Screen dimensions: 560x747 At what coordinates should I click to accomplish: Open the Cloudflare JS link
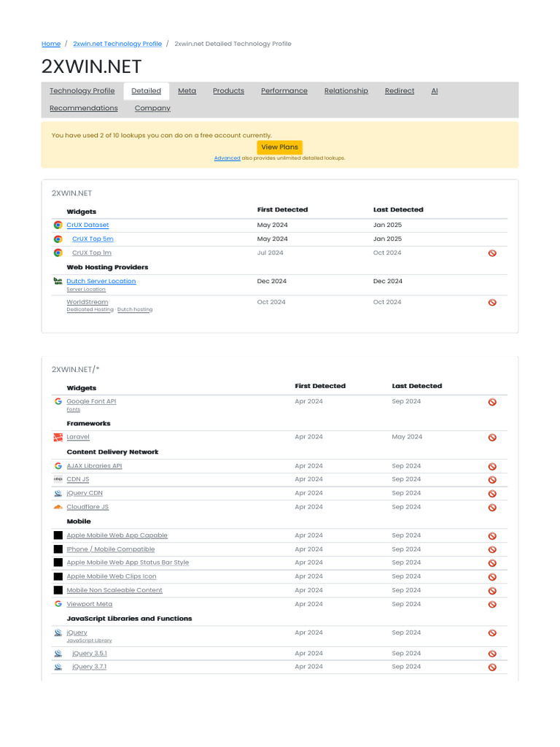click(87, 507)
